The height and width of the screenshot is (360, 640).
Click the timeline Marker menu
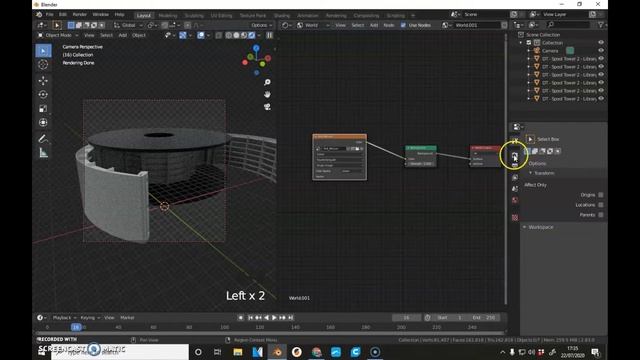127,318
